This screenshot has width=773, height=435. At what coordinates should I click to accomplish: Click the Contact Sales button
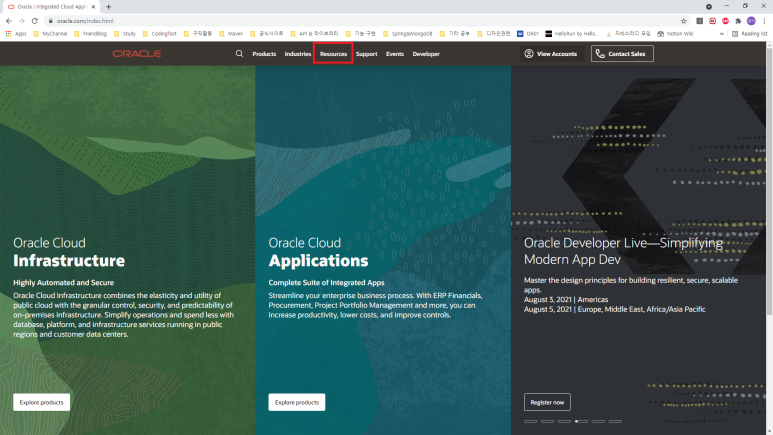click(x=622, y=54)
